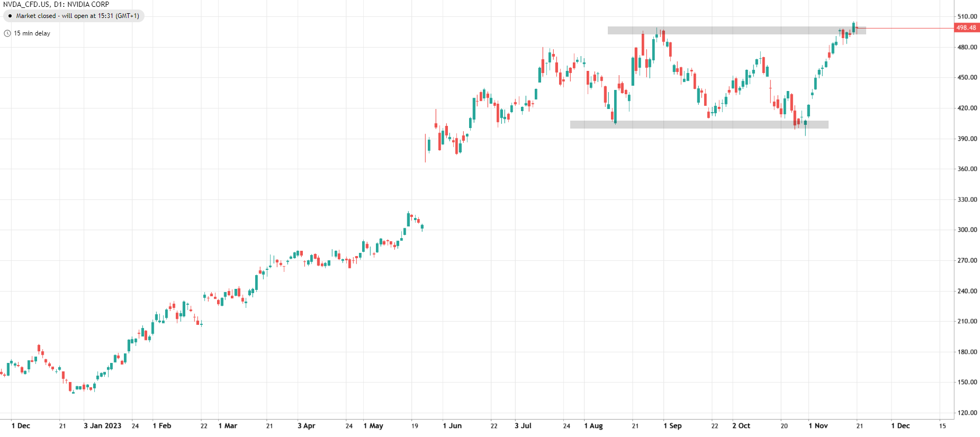Click the 15 min delay clock icon
980x437 pixels.
7,33
